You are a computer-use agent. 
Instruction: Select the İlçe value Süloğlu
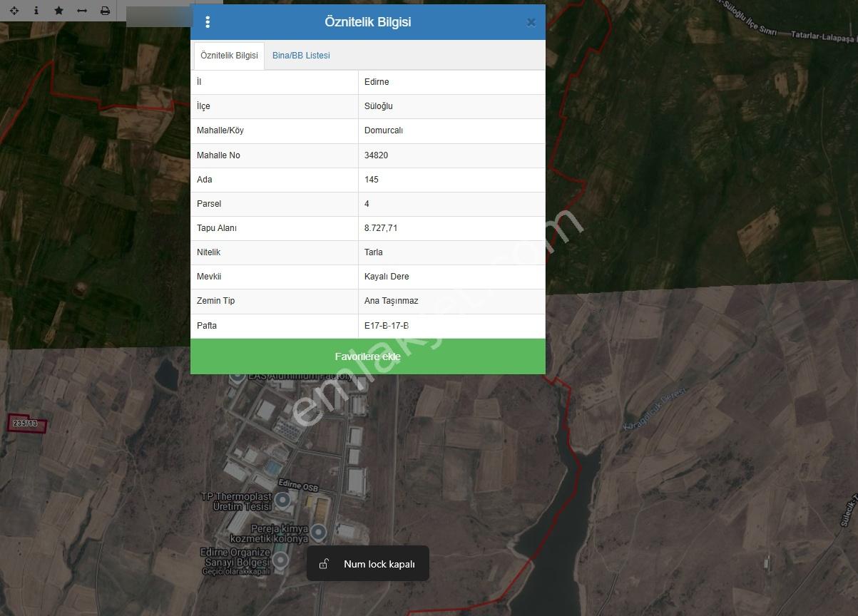[x=379, y=106]
